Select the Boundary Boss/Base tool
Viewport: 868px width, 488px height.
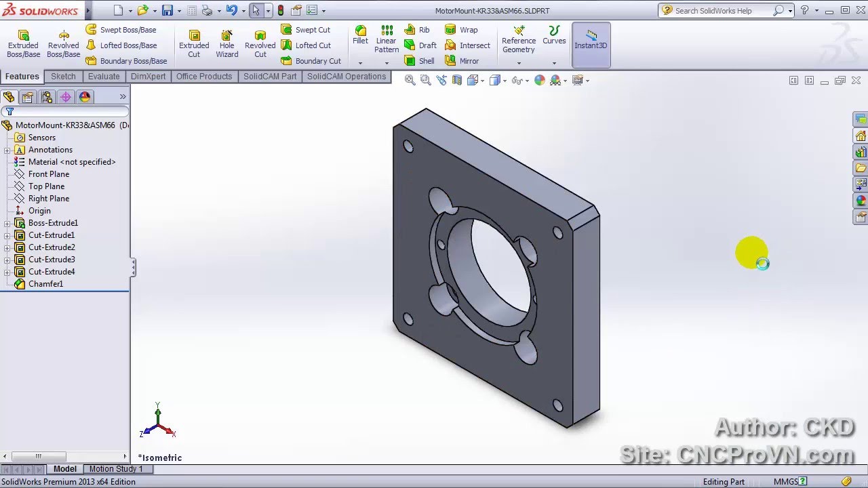126,61
